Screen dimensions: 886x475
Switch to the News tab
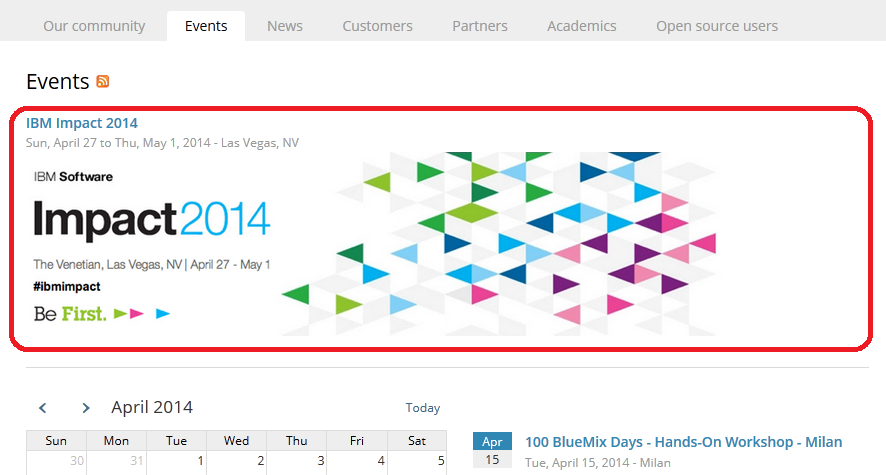point(285,26)
